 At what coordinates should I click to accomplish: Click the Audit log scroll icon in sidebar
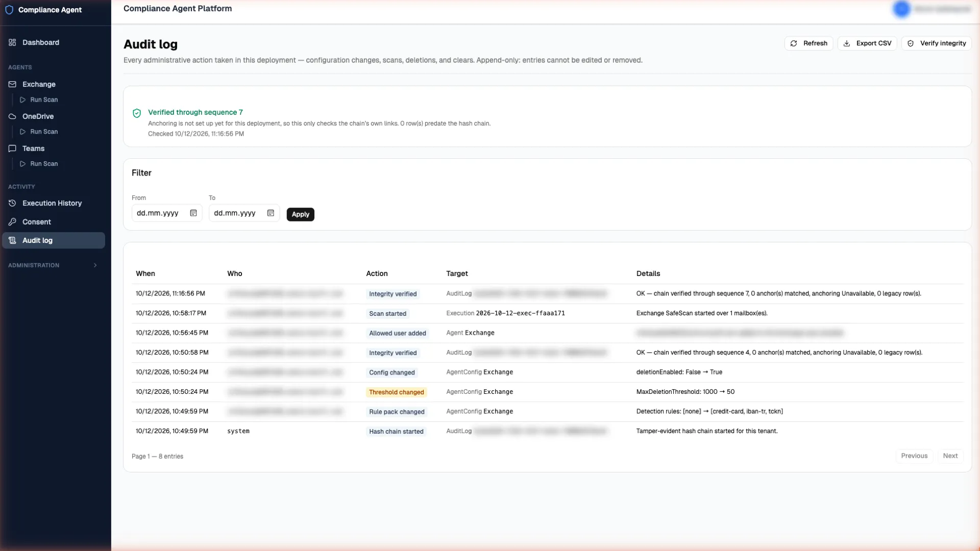12,240
